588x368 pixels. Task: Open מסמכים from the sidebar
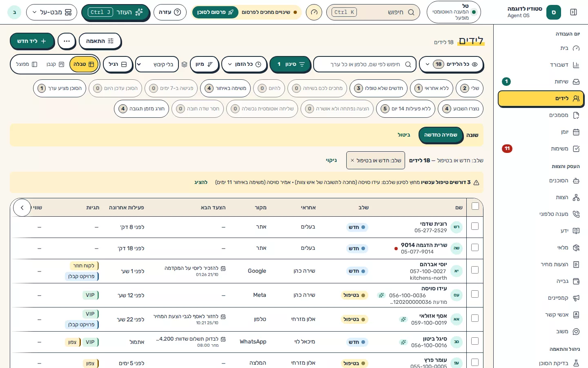coord(541,115)
